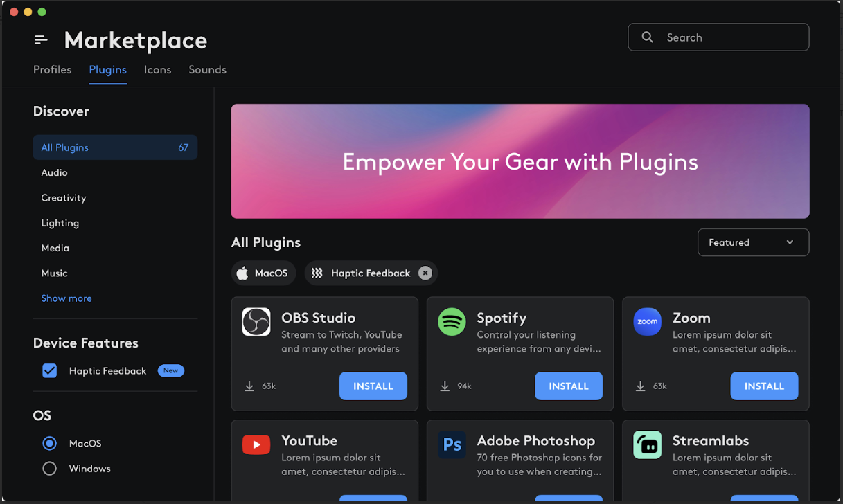Install the Spotify plugin
This screenshot has height=504, width=843.
pyautogui.click(x=568, y=386)
